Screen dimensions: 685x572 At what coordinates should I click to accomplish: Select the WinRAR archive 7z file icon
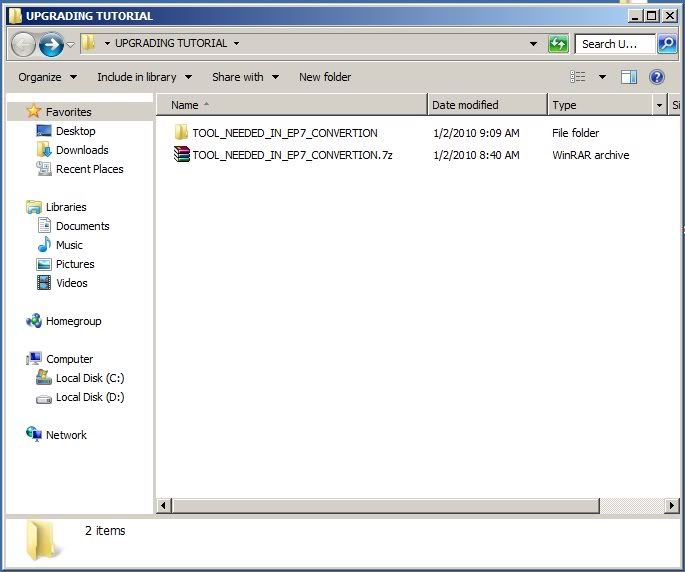(181, 155)
